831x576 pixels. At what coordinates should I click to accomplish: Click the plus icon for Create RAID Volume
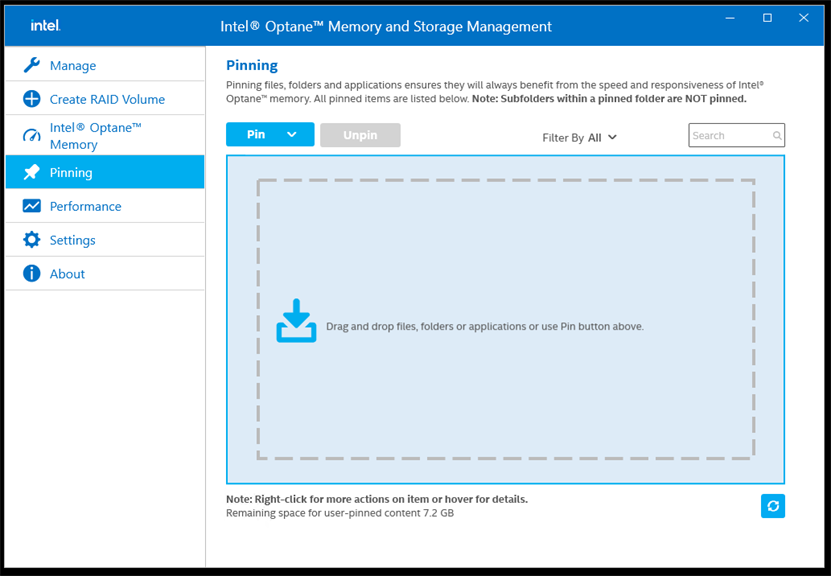[x=32, y=99]
